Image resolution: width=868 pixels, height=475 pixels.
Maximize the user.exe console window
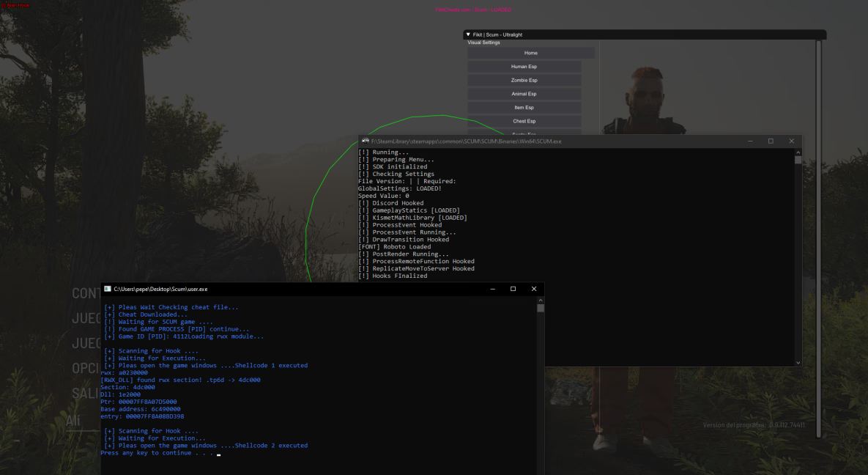click(513, 290)
